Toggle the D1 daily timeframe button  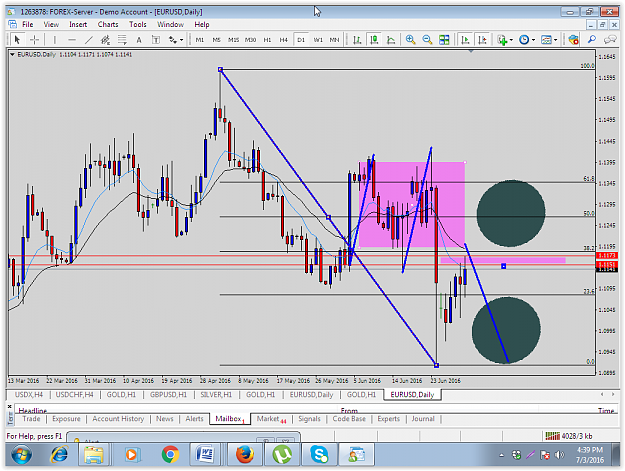pos(301,39)
